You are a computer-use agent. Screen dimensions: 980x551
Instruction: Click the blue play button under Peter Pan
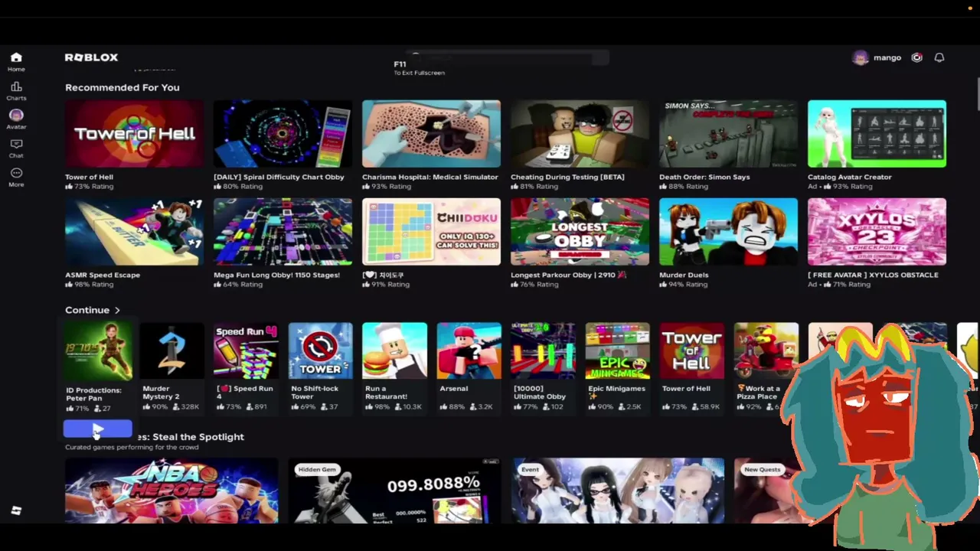(97, 429)
